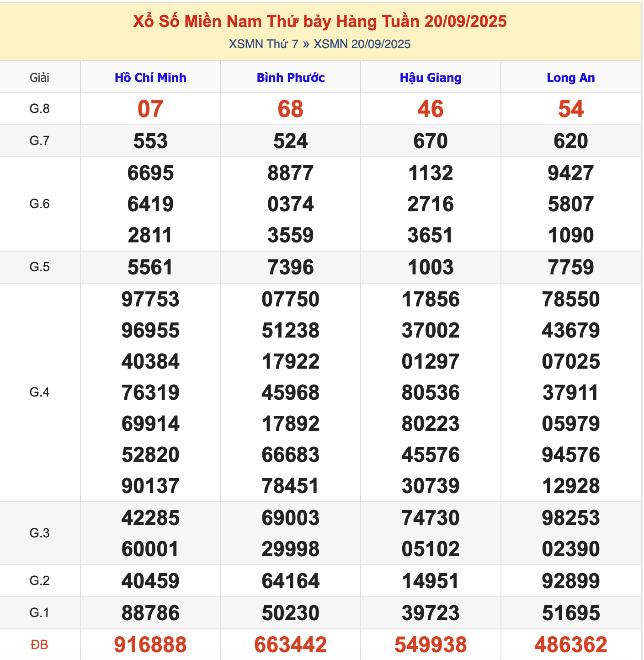This screenshot has width=644, height=660.
Task: Select ĐB jackpot number 486362
Action: 571,645
